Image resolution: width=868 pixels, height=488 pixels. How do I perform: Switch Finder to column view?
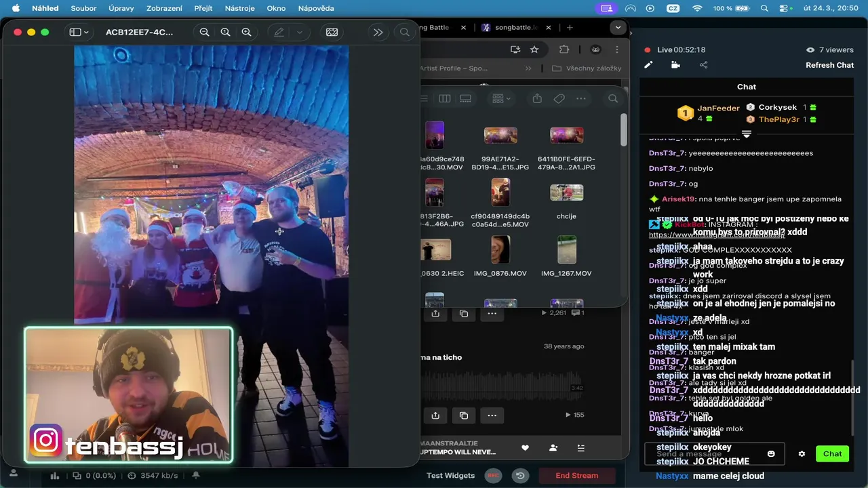point(445,98)
